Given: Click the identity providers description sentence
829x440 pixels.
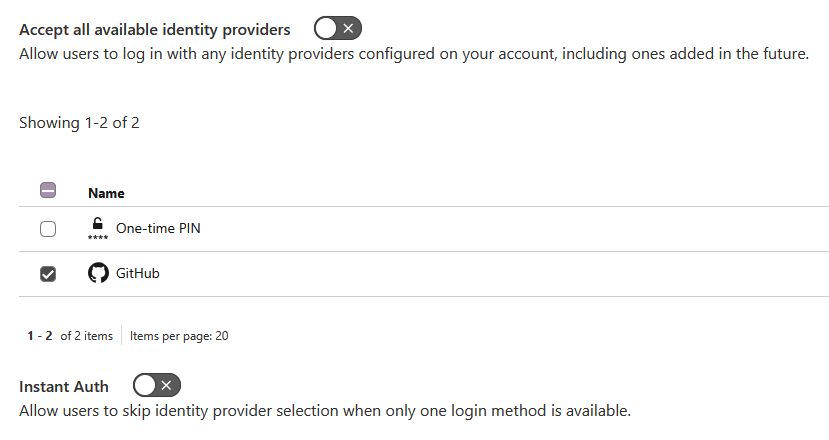Looking at the screenshot, I should pyautogui.click(x=413, y=53).
